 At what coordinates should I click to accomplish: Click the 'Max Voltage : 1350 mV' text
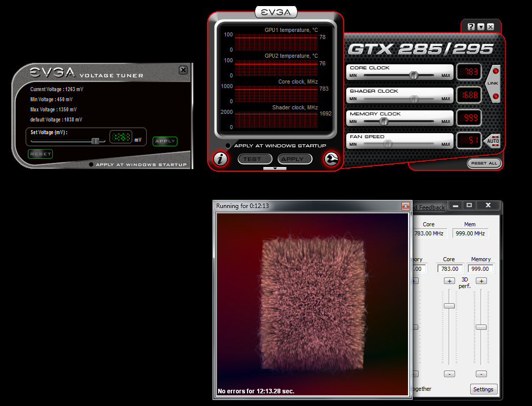(x=53, y=109)
